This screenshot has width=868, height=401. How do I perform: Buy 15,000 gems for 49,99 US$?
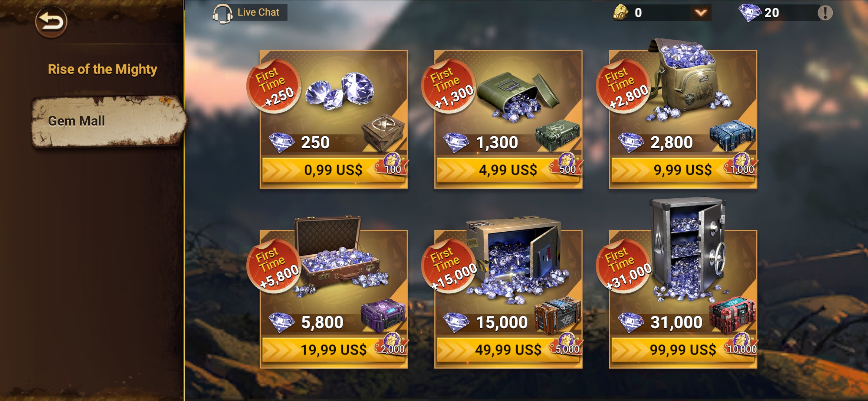tap(508, 350)
